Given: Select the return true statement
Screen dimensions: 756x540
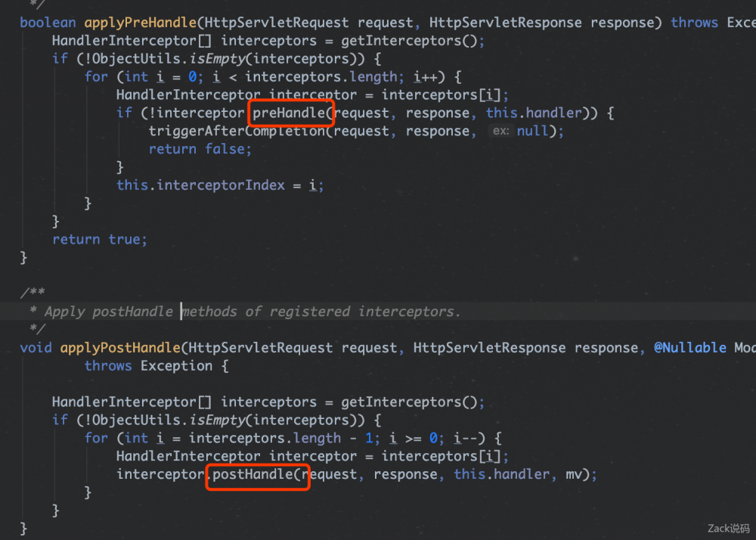Looking at the screenshot, I should click(100, 239).
